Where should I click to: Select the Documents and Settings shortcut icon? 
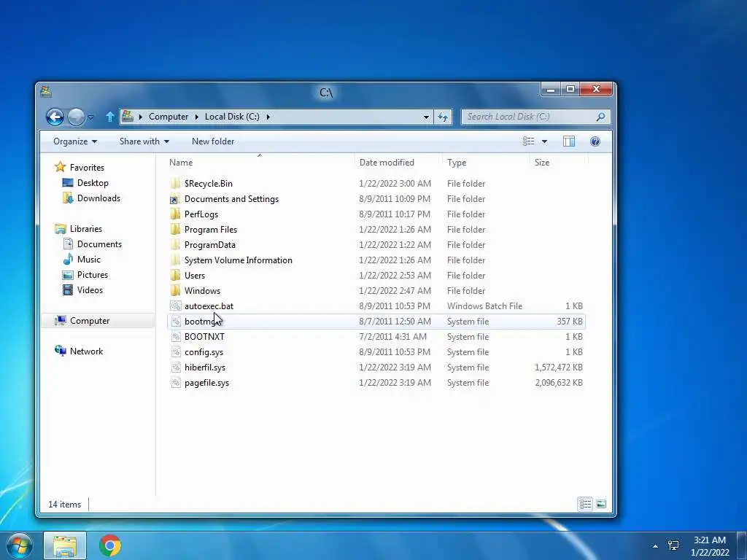click(x=175, y=199)
